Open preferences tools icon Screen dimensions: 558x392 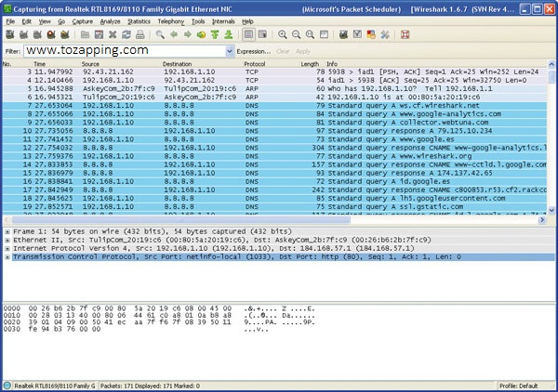tap(385, 34)
